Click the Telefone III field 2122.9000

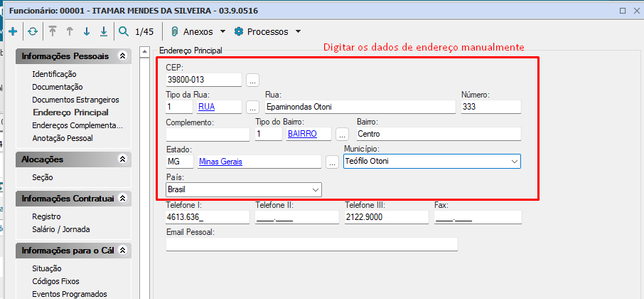tap(387, 217)
